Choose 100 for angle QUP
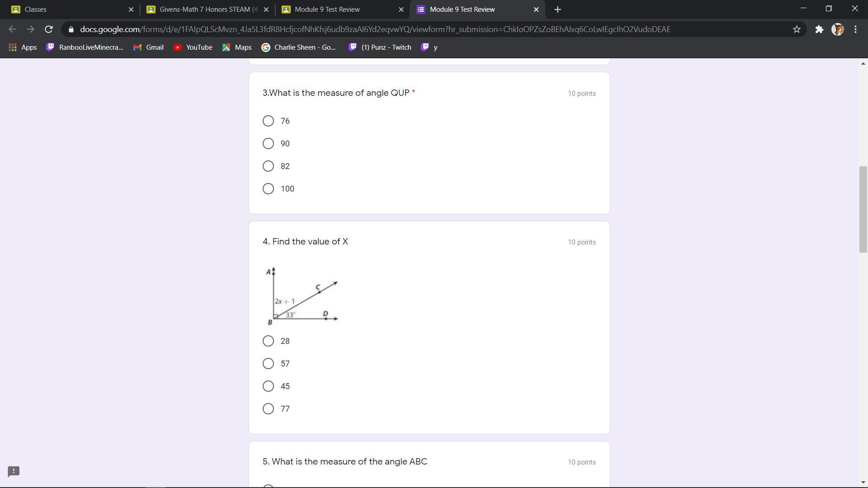This screenshot has height=488, width=868. click(268, 189)
